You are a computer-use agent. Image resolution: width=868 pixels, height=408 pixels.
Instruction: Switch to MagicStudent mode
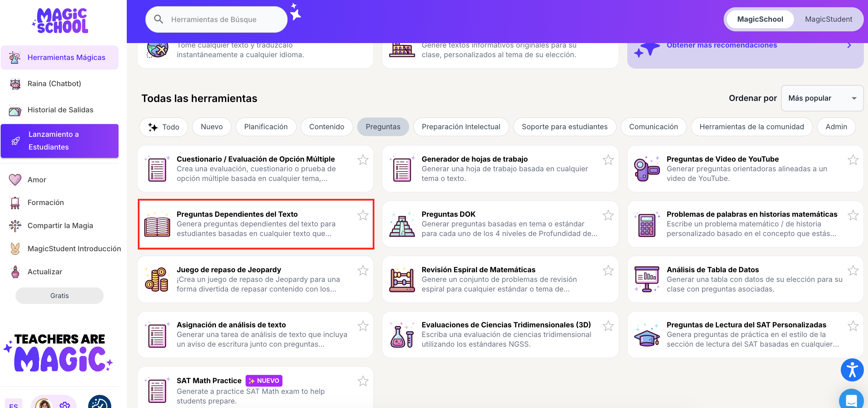[x=828, y=19]
